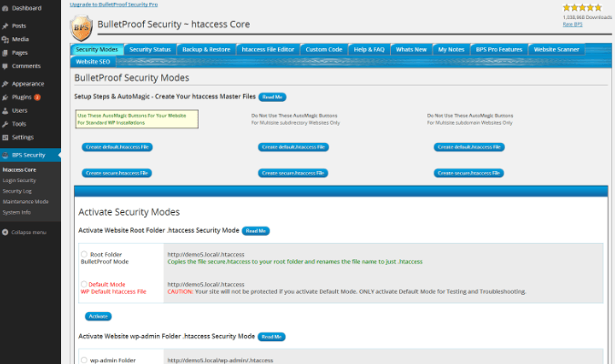Click the Appearance brush icon

click(5, 84)
